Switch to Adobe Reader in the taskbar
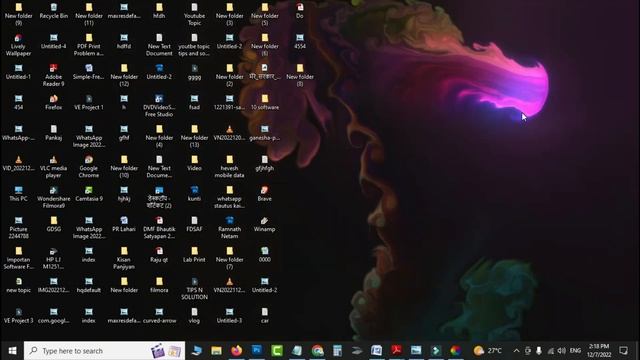The height and width of the screenshot is (360, 640). coord(396,351)
